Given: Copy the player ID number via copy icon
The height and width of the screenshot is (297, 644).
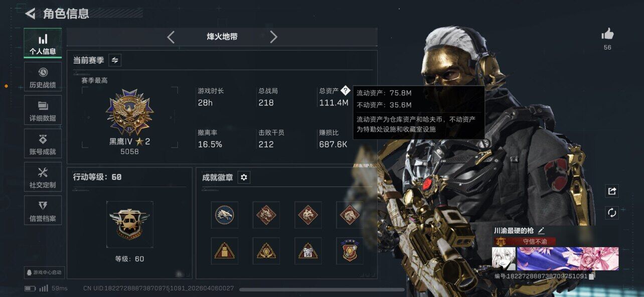Looking at the screenshot, I should point(592,276).
